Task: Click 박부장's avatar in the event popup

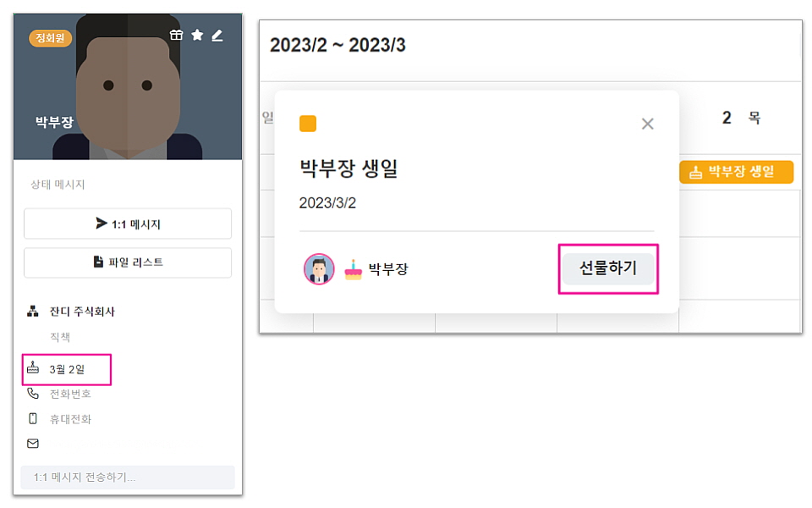Action: coord(319,269)
